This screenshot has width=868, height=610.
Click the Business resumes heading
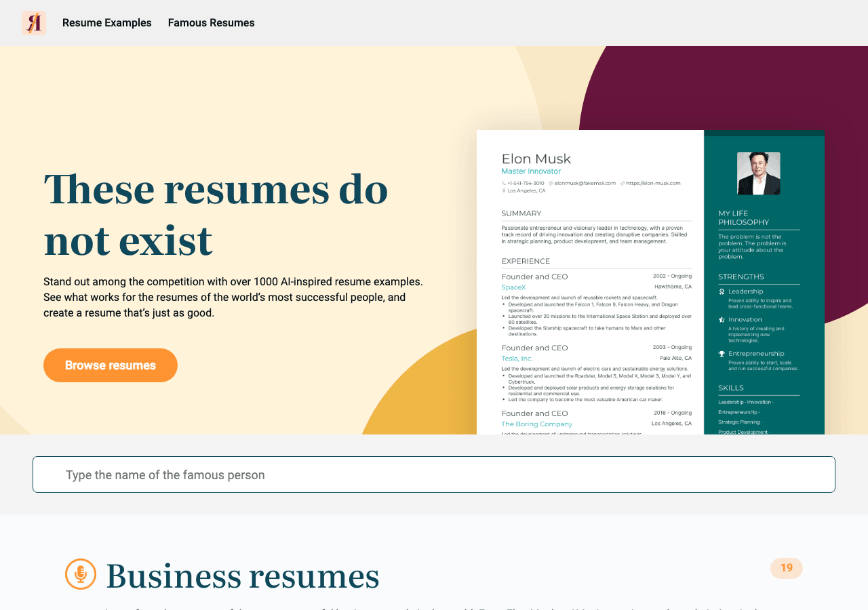[x=243, y=576]
